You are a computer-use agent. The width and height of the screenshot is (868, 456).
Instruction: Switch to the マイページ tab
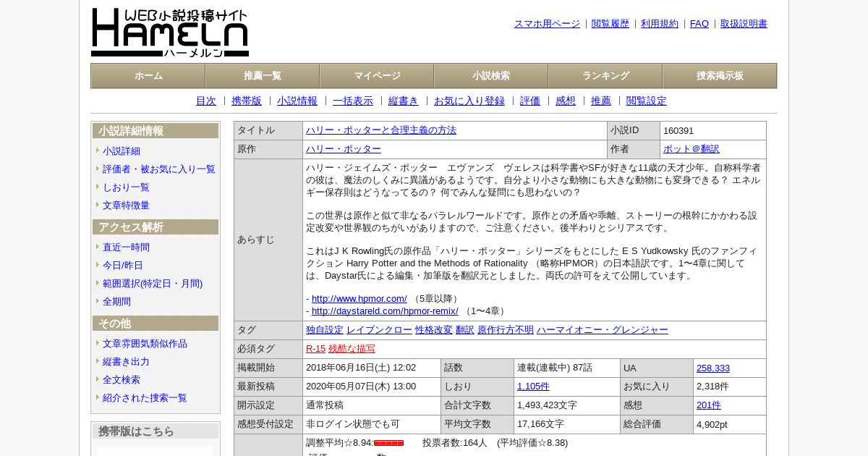click(377, 76)
